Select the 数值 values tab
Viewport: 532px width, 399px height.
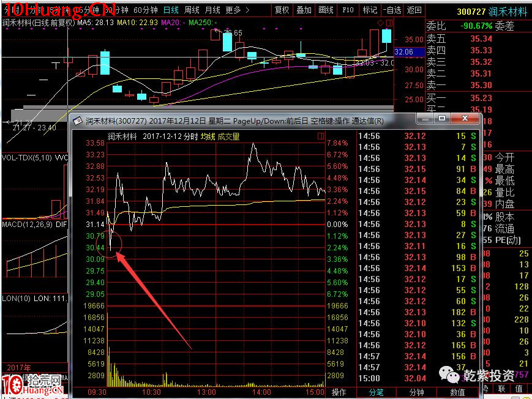point(457,392)
